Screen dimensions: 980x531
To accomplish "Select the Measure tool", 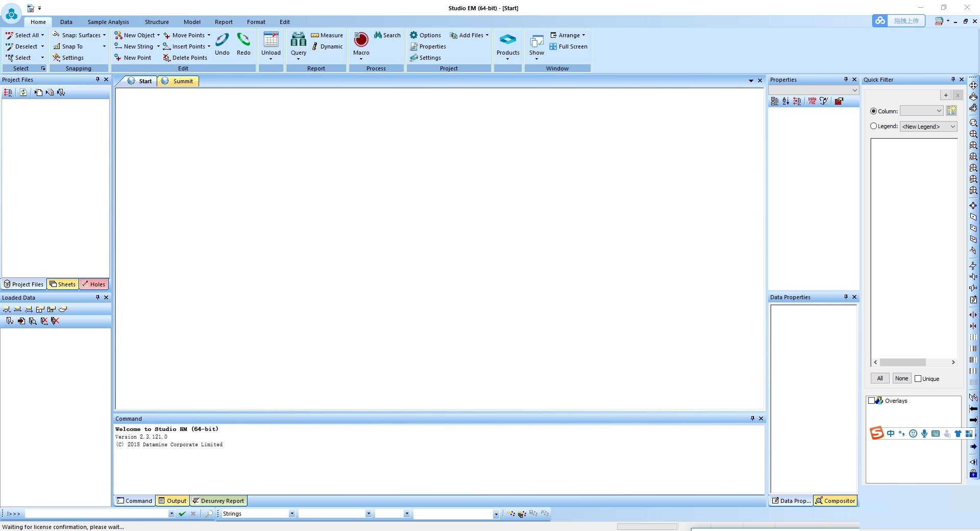I will [327, 35].
